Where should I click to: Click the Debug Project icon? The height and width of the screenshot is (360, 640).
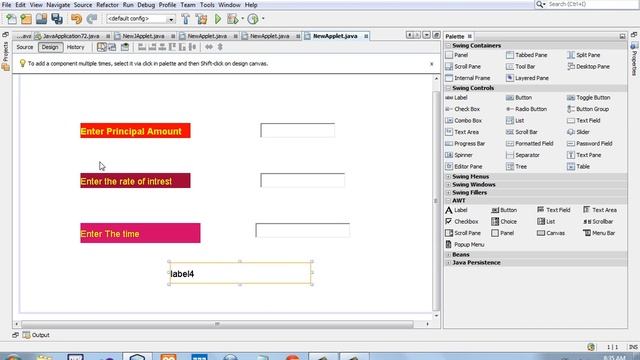pos(233,19)
